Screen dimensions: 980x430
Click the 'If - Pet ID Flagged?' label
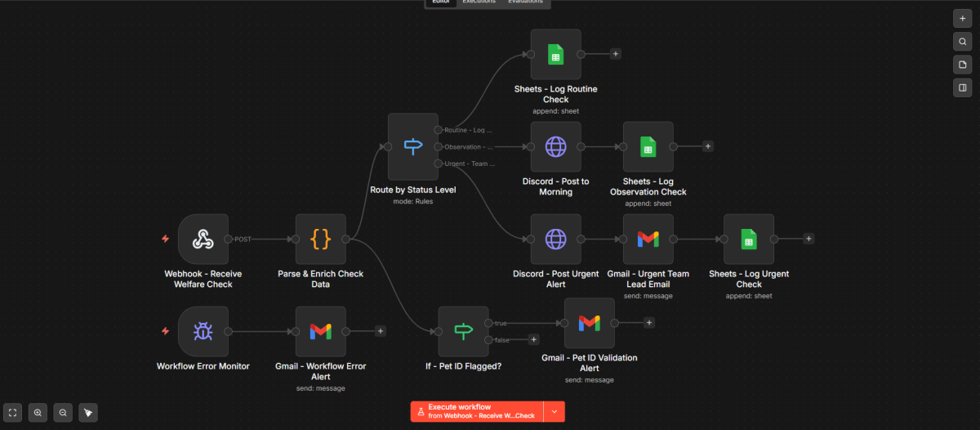(463, 366)
